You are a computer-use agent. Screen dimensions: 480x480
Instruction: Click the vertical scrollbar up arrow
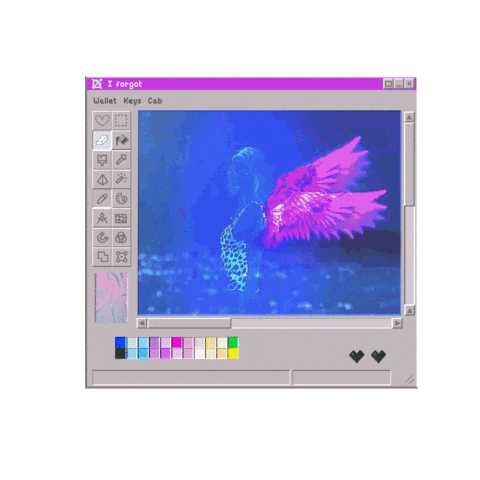409,117
